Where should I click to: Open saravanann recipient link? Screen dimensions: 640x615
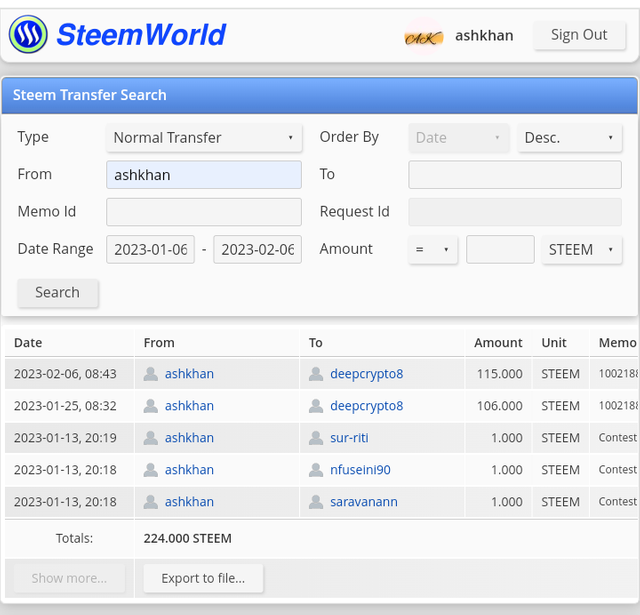tap(364, 502)
